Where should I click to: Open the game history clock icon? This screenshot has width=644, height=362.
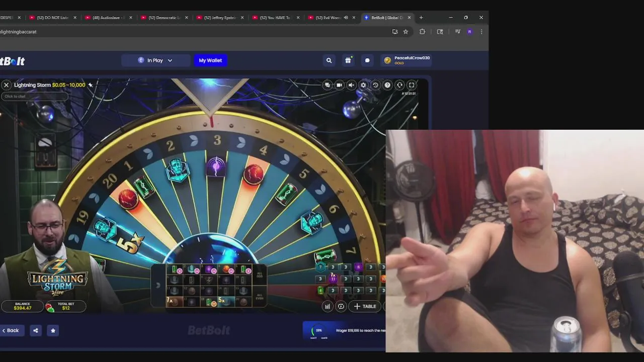point(375,85)
